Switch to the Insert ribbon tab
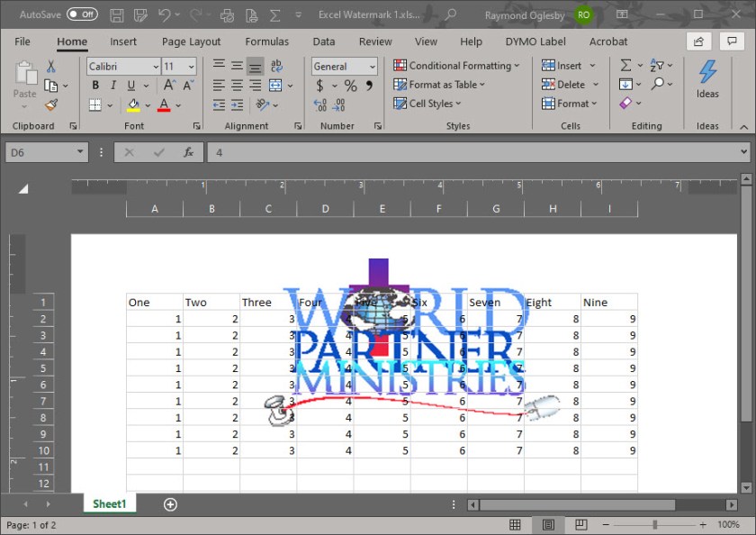 pyautogui.click(x=122, y=41)
